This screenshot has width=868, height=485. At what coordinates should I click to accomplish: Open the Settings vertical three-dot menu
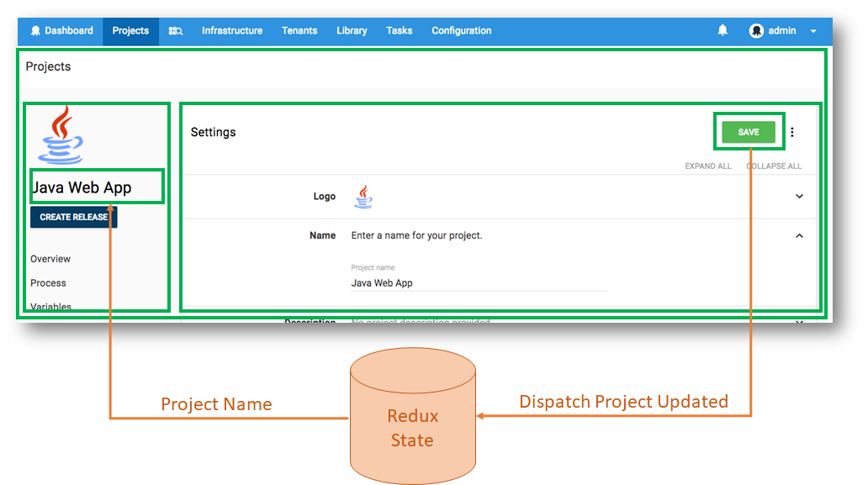tap(791, 132)
